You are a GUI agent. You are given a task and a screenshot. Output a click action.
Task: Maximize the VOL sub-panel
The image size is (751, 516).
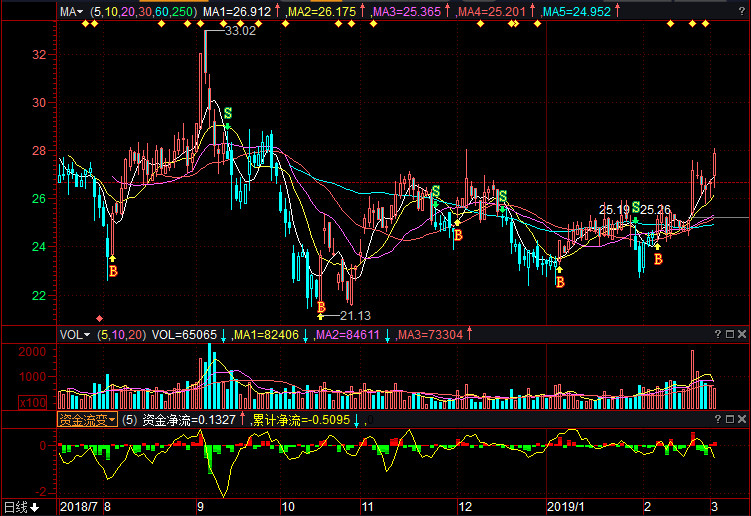(x=729, y=334)
